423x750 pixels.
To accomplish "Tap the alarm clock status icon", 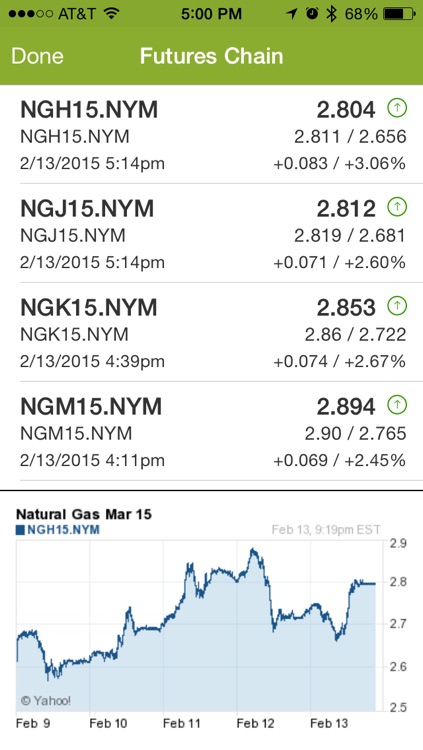I will pyautogui.click(x=312, y=14).
